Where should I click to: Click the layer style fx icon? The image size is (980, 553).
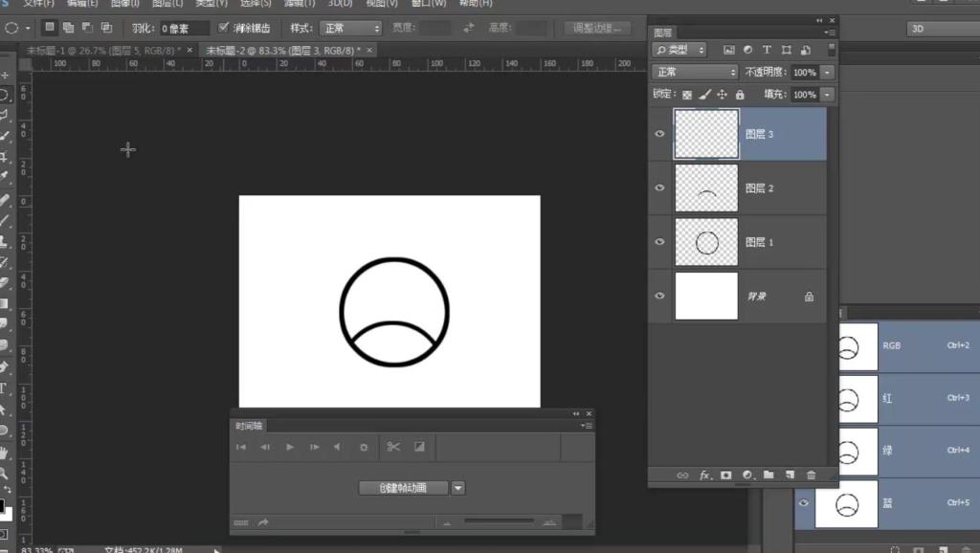click(x=704, y=476)
